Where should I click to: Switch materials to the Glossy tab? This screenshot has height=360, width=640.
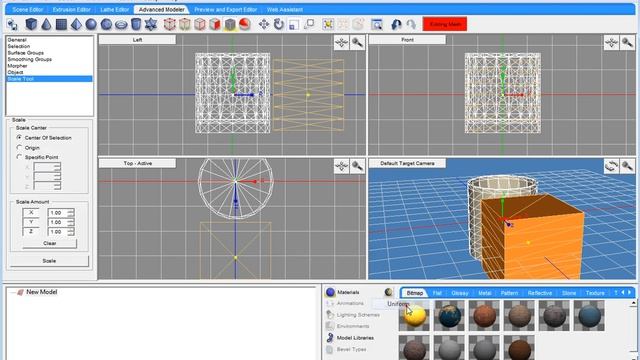tap(460, 293)
